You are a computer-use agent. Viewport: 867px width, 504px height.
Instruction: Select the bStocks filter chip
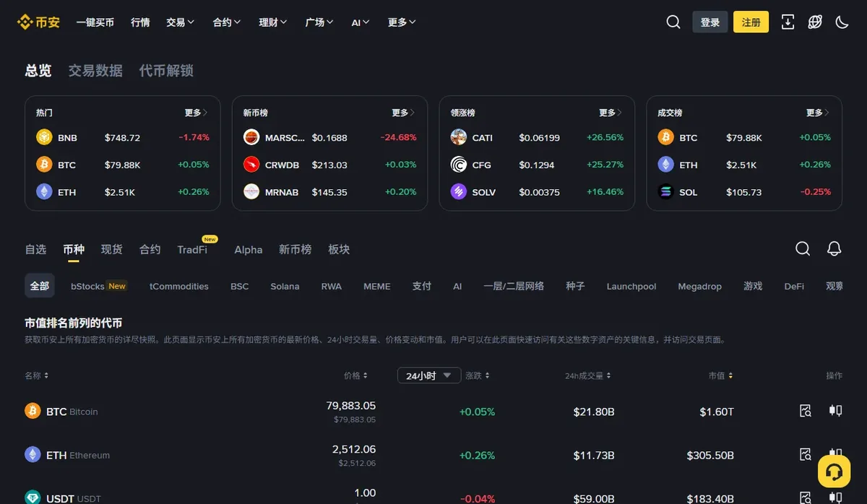click(x=98, y=286)
